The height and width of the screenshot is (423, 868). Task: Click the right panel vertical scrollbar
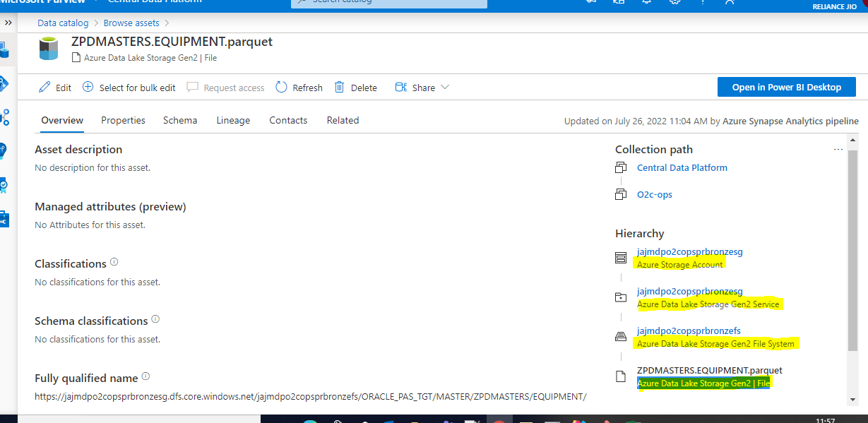tap(853, 250)
